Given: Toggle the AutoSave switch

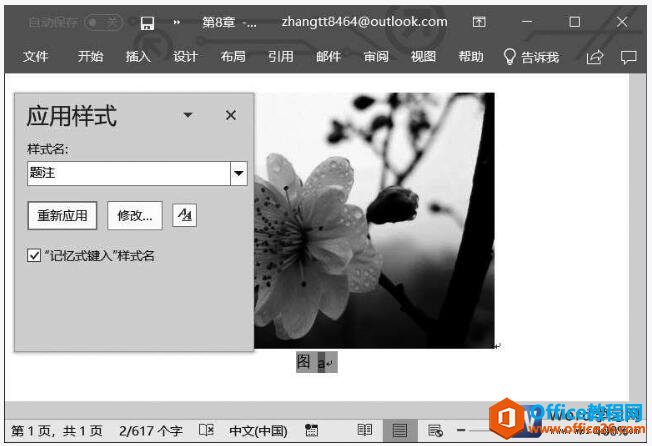Looking at the screenshot, I should (104, 22).
